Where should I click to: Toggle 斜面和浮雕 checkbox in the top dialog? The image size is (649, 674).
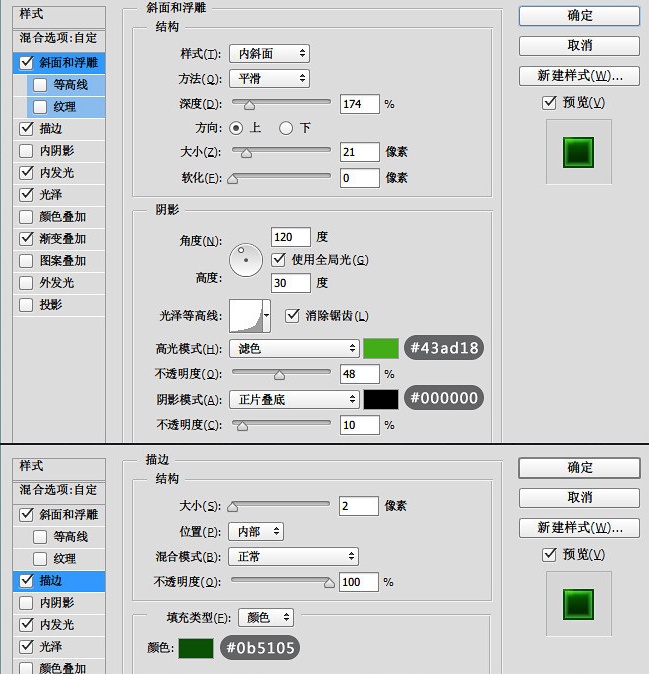click(x=27, y=63)
